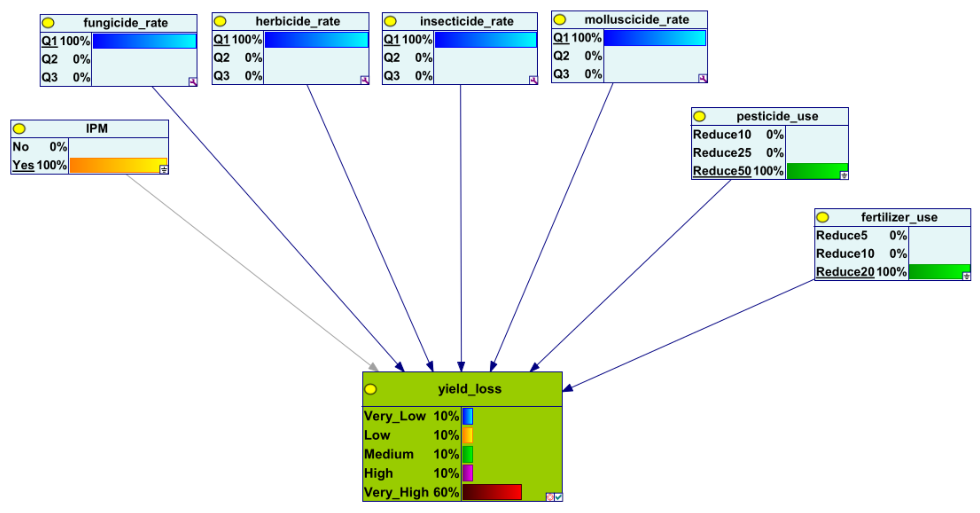Click the red Very_High probability bar
980x513 pixels.
coord(491,492)
